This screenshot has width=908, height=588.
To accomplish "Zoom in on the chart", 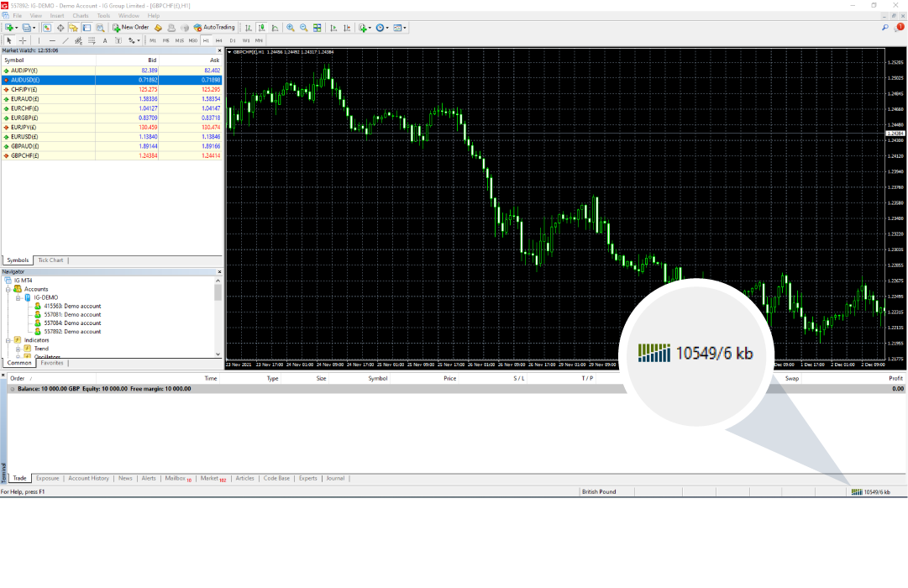I will [290, 27].
